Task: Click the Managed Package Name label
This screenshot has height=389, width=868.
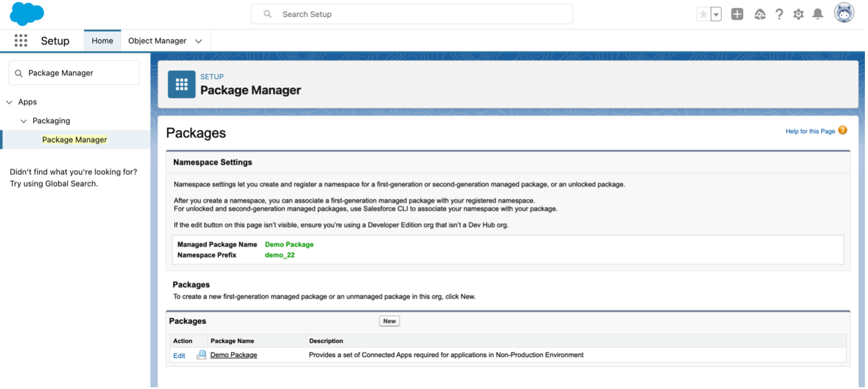Action: coord(217,245)
